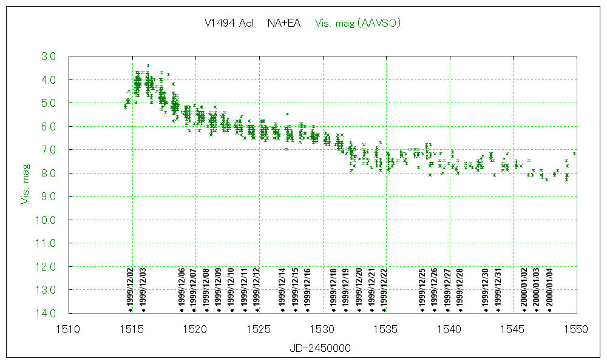Pick the 1999/12/22 date label
Viewport: 607px width, 364px height.
coord(384,287)
